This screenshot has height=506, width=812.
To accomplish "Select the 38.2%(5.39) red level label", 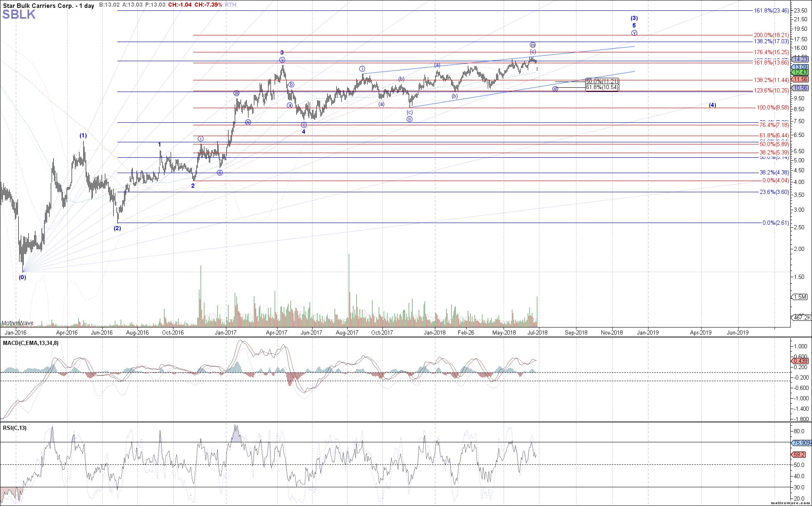I will click(x=774, y=152).
